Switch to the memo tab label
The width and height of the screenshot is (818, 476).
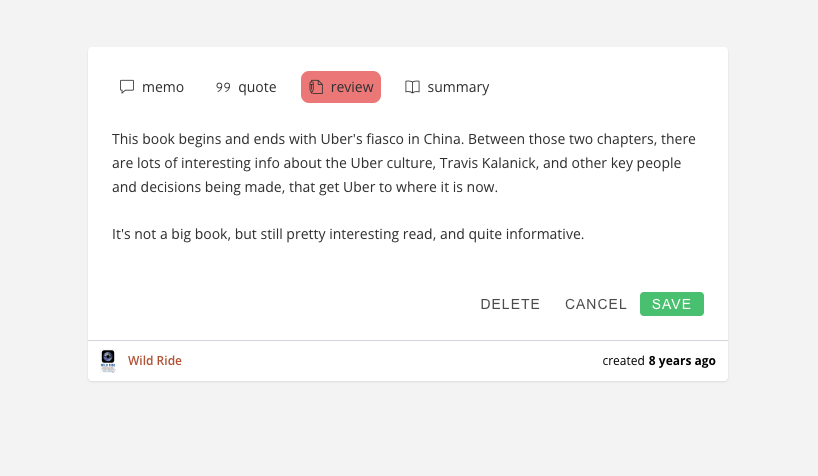coord(163,87)
